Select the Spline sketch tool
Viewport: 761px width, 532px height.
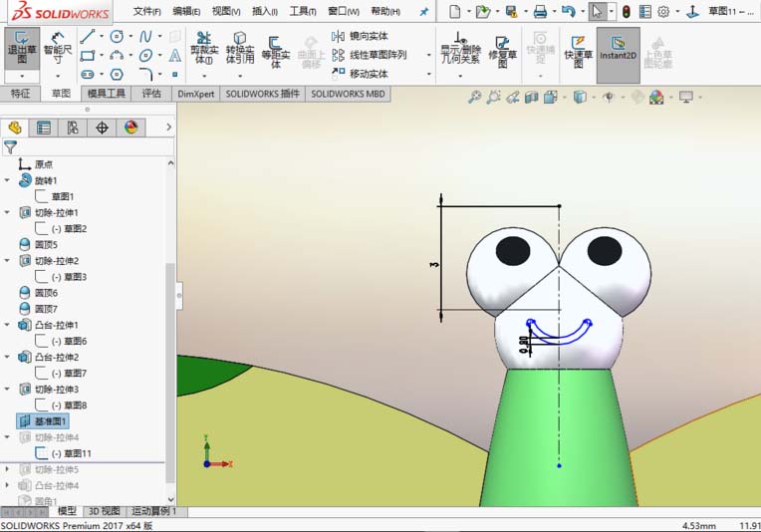pyautogui.click(x=145, y=36)
